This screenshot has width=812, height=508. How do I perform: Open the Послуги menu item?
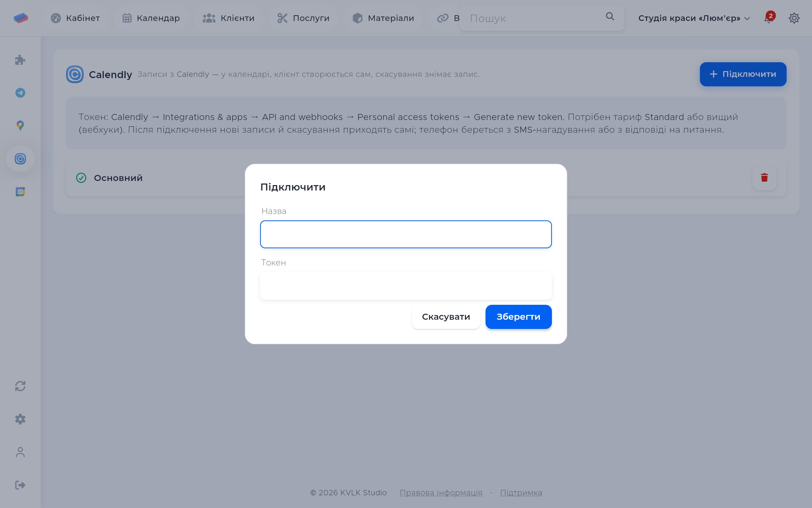[303, 18]
